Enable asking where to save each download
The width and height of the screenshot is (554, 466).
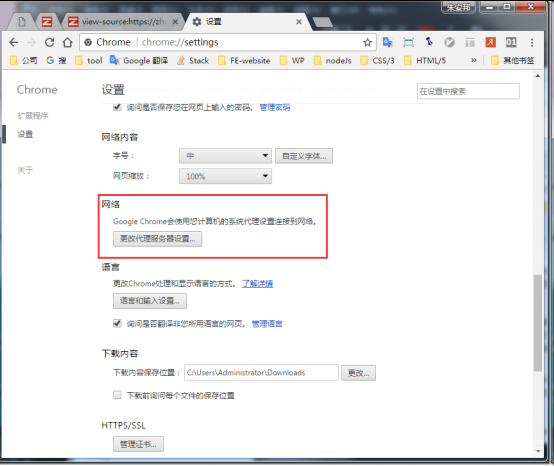coord(117,395)
